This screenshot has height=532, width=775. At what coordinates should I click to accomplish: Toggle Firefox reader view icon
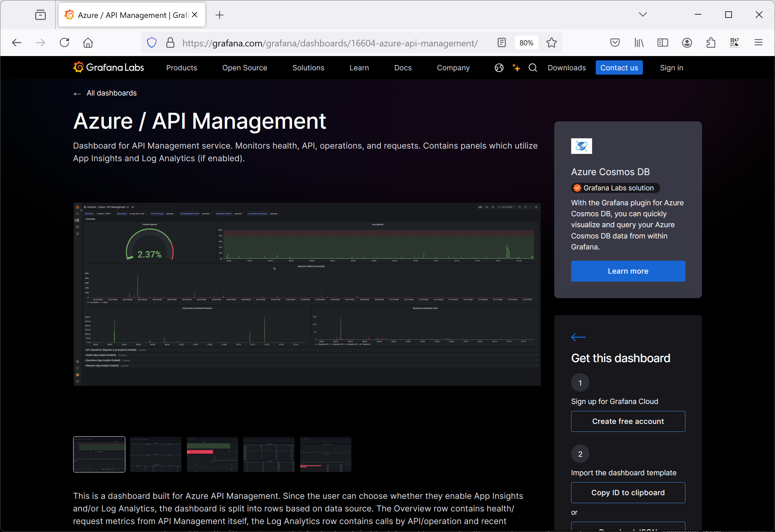[x=501, y=43]
